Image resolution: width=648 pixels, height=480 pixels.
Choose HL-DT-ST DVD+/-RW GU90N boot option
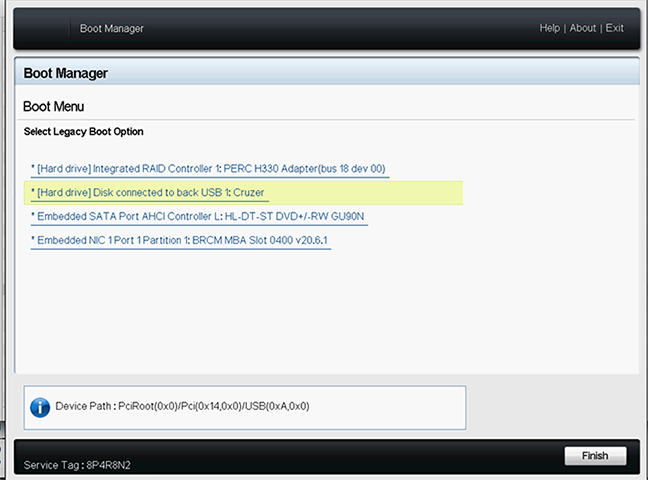coord(199,217)
